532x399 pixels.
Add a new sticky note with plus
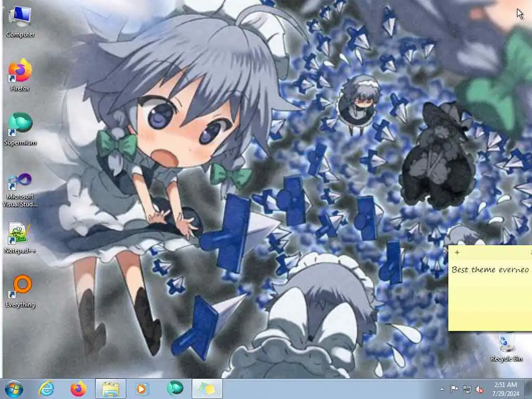(x=457, y=252)
